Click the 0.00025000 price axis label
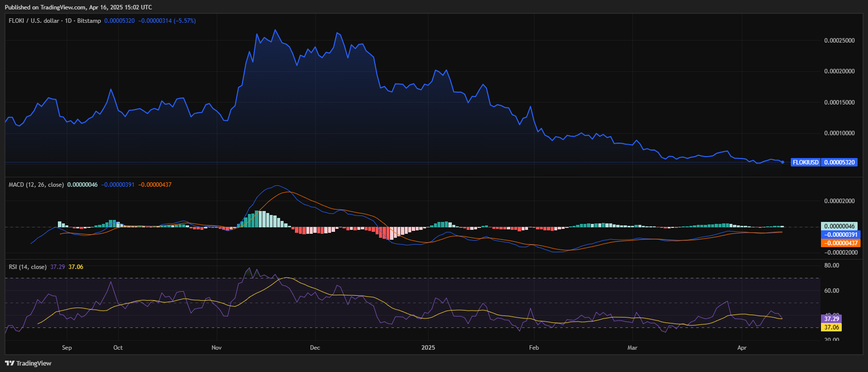868x372 pixels. coord(839,41)
